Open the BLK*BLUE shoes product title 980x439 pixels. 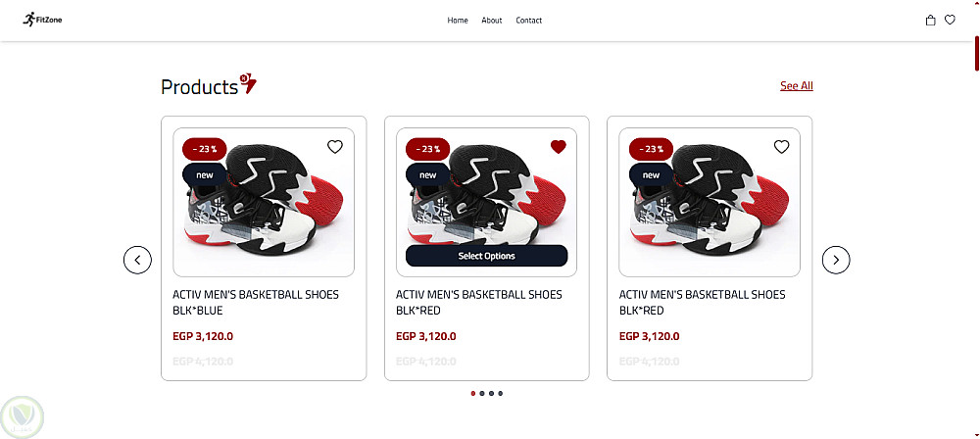[255, 302]
